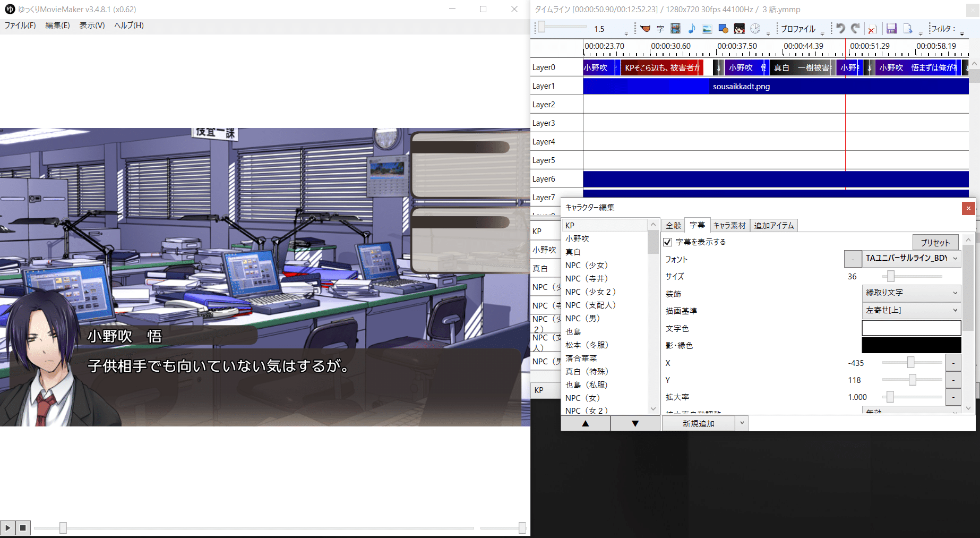The width and height of the screenshot is (980, 538).
Task: Click the preview volume slider
Action: pos(503,528)
